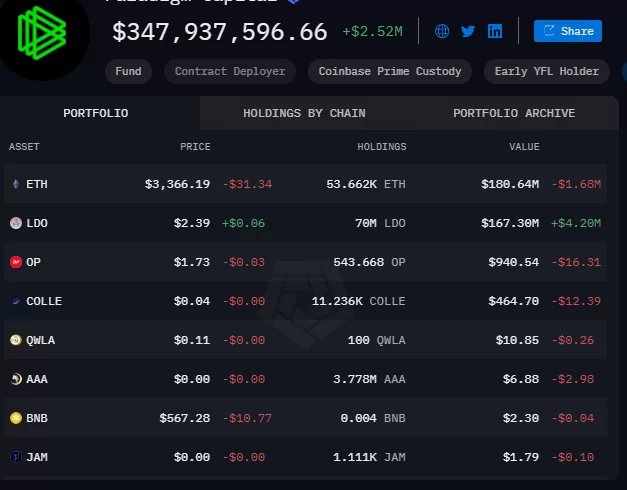Image resolution: width=627 pixels, height=490 pixels.
Task: Click the OP token icon
Action: coord(15,262)
